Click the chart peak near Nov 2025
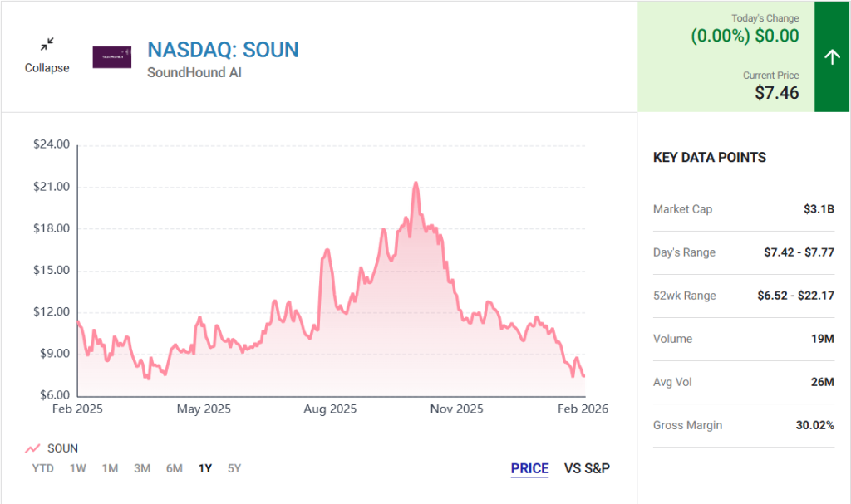The height and width of the screenshot is (504, 851). (417, 183)
